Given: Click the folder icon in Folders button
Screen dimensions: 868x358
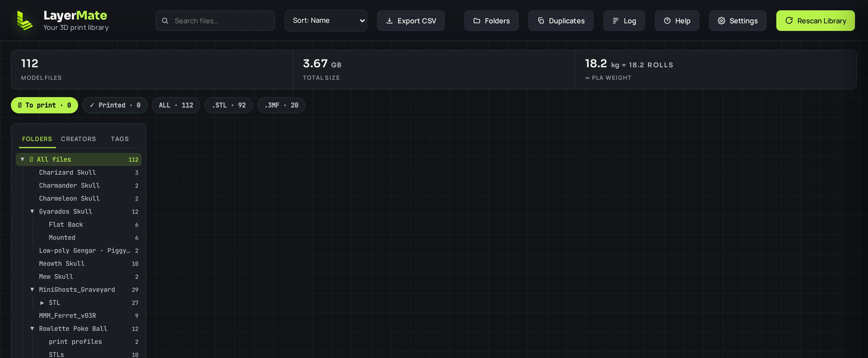Looking at the screenshot, I should (x=477, y=21).
